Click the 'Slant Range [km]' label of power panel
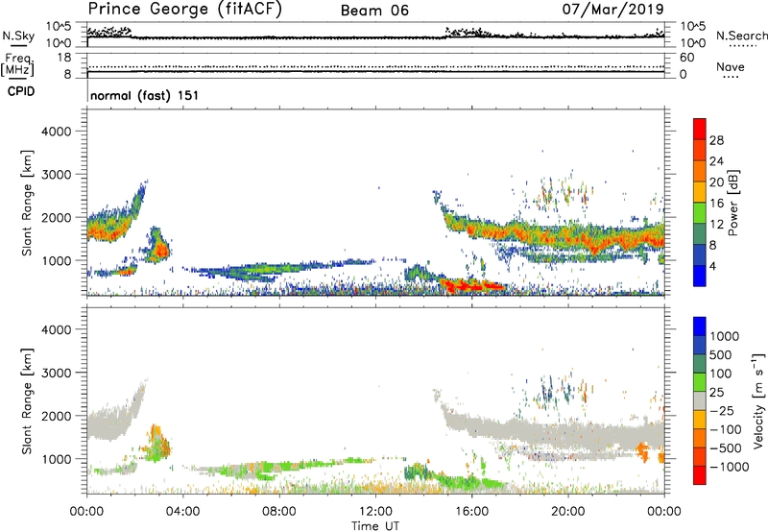768x532 pixels. click(x=26, y=203)
